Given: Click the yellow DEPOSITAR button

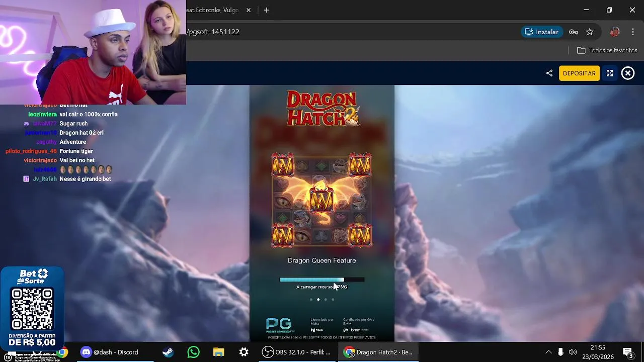Looking at the screenshot, I should point(579,73).
